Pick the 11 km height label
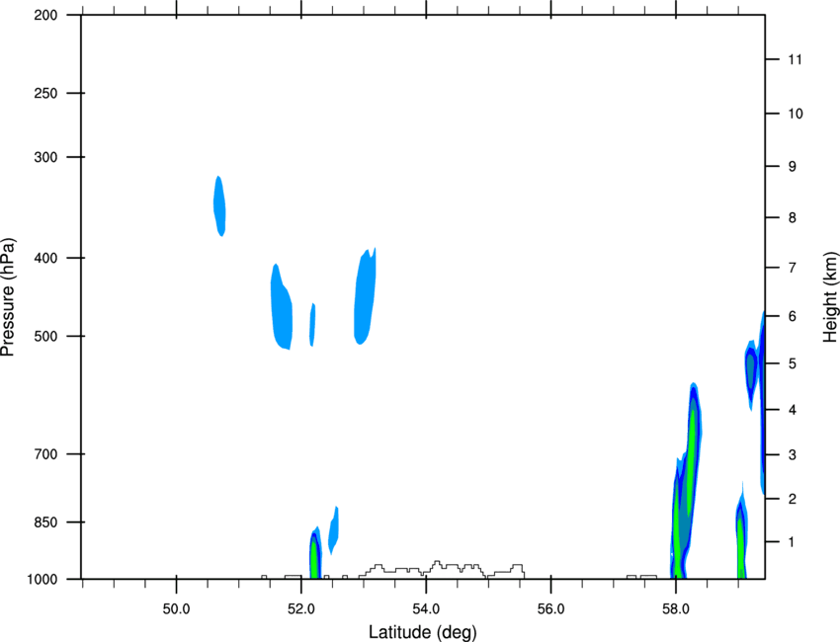The height and width of the screenshot is (642, 840). pos(795,59)
